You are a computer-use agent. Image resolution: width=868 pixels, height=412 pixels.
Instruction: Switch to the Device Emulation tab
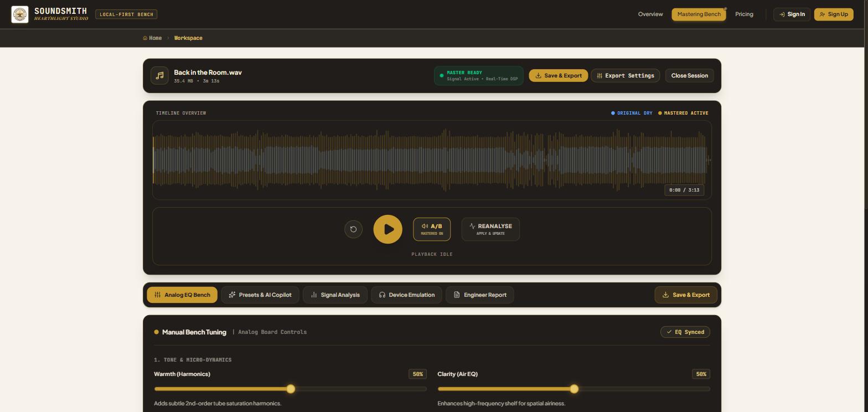407,295
